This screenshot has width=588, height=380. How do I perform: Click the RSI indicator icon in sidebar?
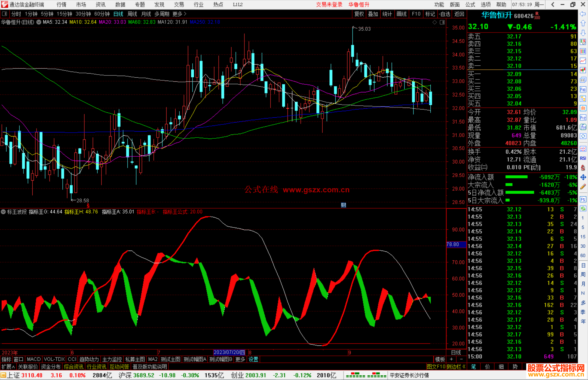[583, 158]
